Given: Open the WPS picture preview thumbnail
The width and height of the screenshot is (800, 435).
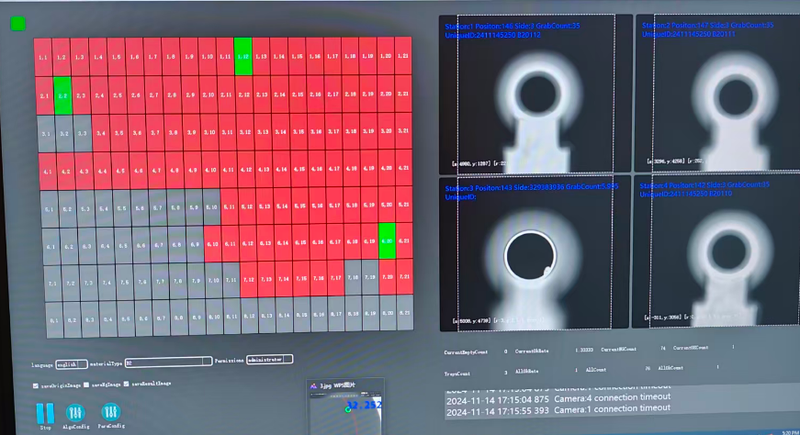Looking at the screenshot, I should pyautogui.click(x=345, y=402).
